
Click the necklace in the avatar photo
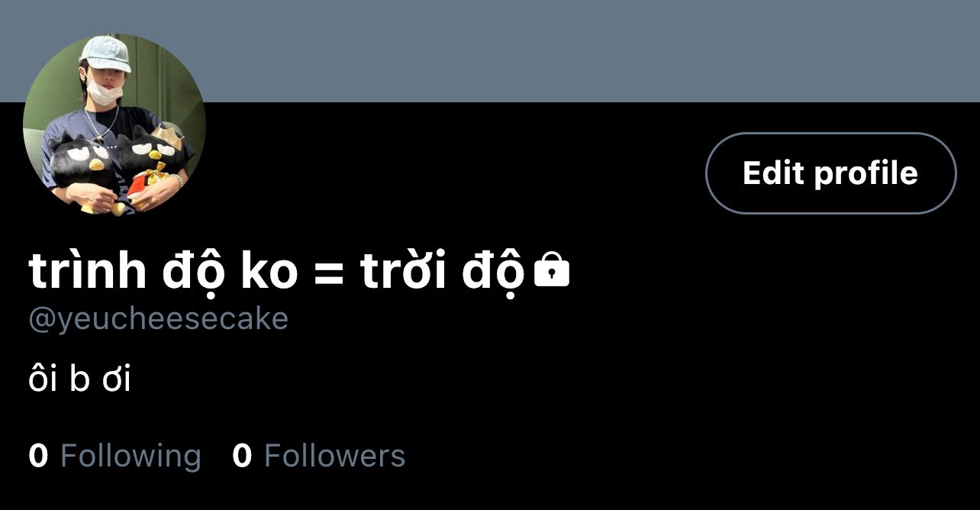[101, 122]
